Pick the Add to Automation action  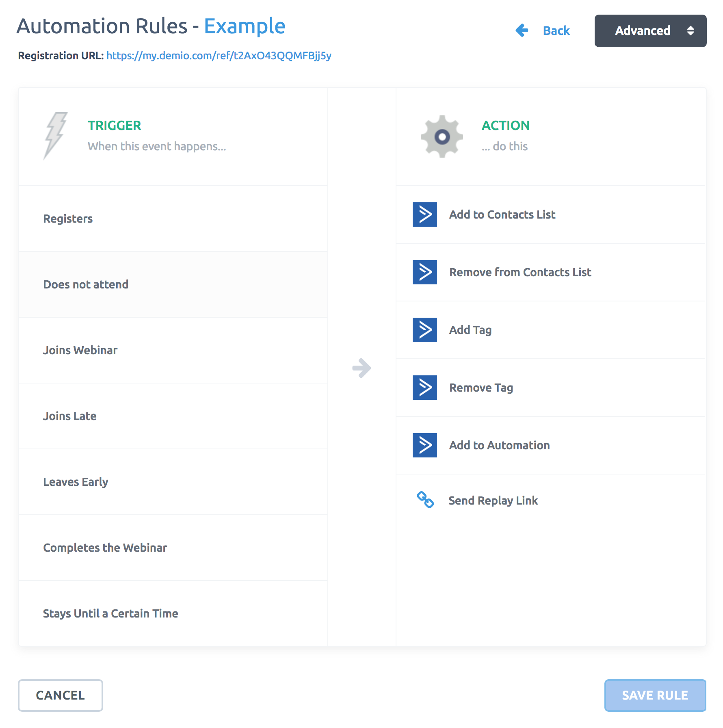pyautogui.click(x=551, y=445)
